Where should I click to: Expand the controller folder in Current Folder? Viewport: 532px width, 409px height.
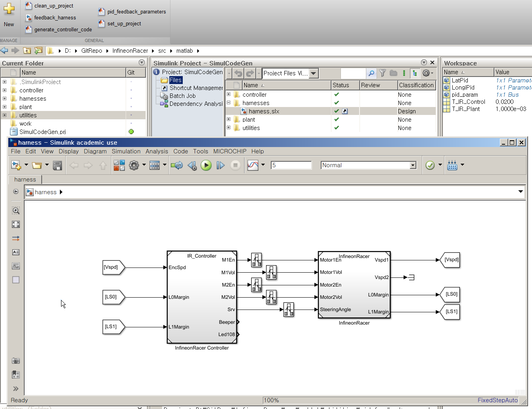pyautogui.click(x=4, y=90)
